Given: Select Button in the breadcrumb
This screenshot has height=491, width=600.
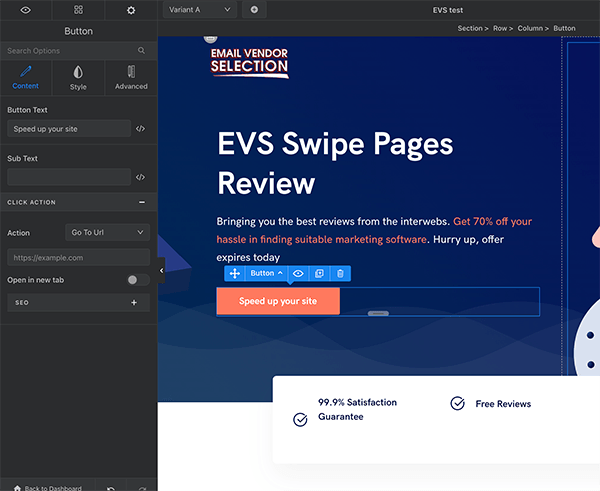Looking at the screenshot, I should tap(564, 28).
